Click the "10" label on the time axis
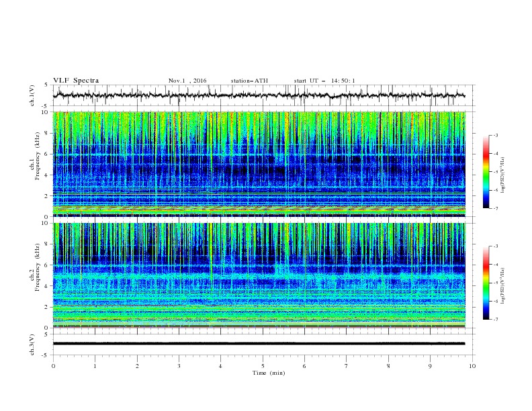This screenshot has width=532, height=411. click(472, 366)
